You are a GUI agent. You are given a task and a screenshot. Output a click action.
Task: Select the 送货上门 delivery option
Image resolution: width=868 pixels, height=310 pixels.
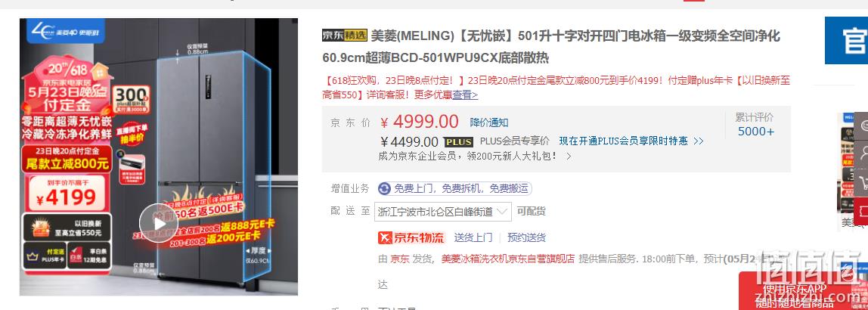click(x=473, y=237)
